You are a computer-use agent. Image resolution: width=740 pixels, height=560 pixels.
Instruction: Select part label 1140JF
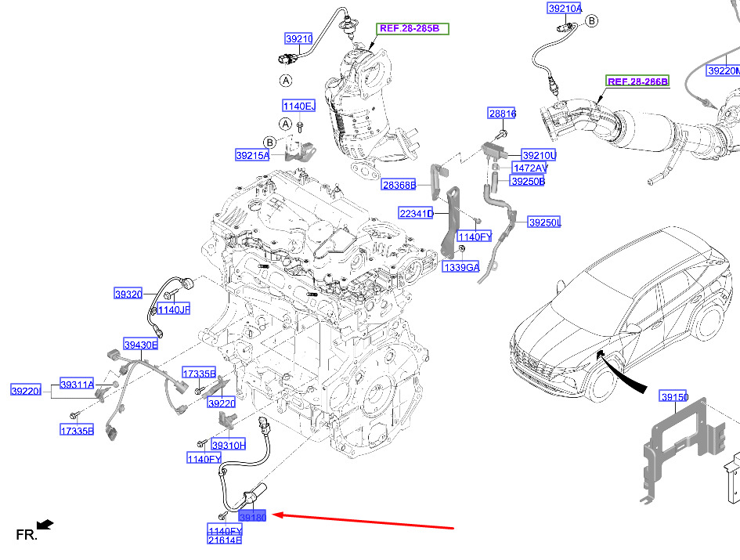tap(172, 310)
